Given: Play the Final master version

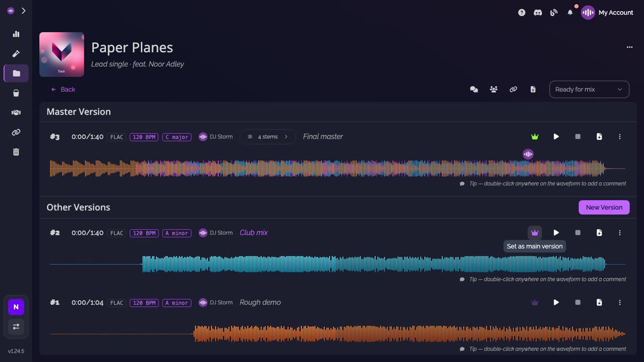Looking at the screenshot, I should tap(556, 137).
